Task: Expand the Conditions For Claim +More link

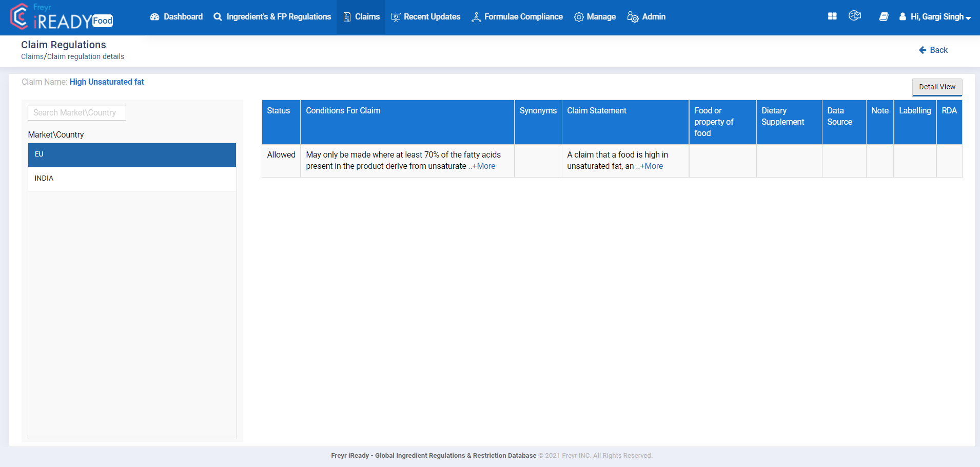Action: click(483, 166)
